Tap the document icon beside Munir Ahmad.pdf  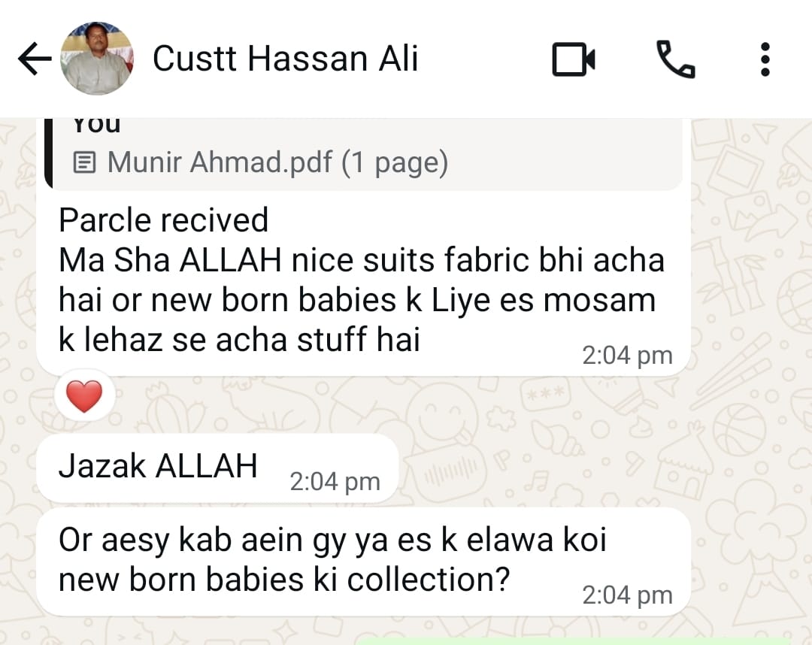pos(85,162)
